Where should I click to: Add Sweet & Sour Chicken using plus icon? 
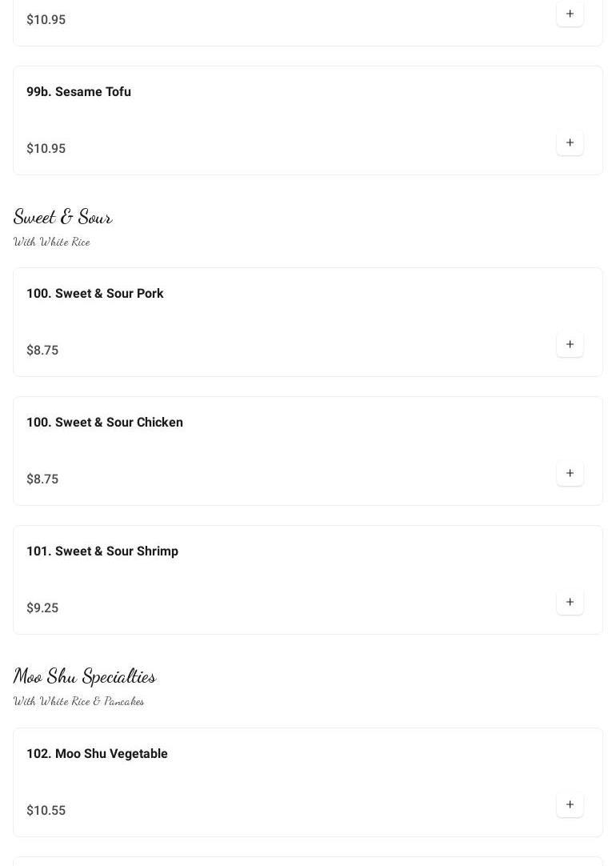(570, 473)
